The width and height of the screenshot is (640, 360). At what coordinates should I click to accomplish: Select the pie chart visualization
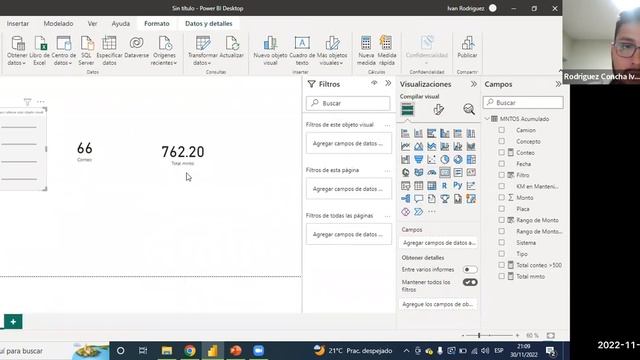(x=445, y=159)
